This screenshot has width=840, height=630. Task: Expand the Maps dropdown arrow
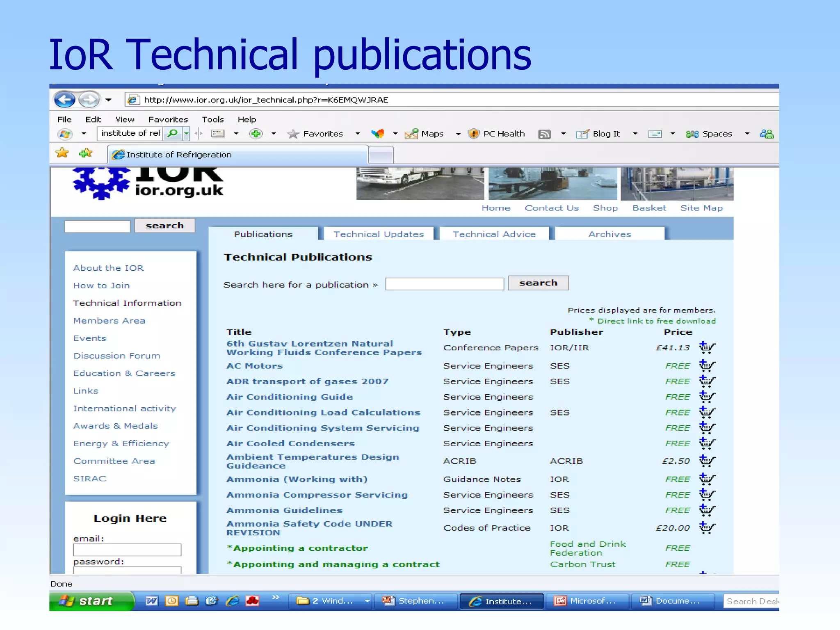pos(458,134)
